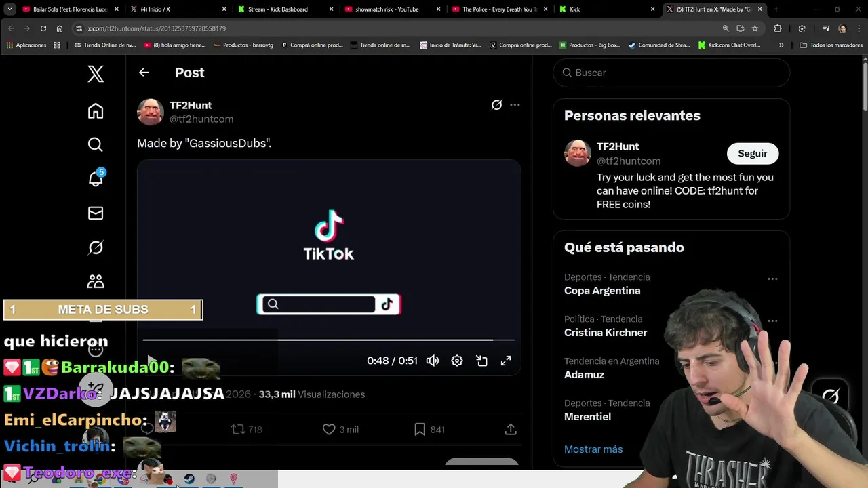Follow TF2Hunt with Seguir button
Screen dimensions: 868x488
[753, 154]
